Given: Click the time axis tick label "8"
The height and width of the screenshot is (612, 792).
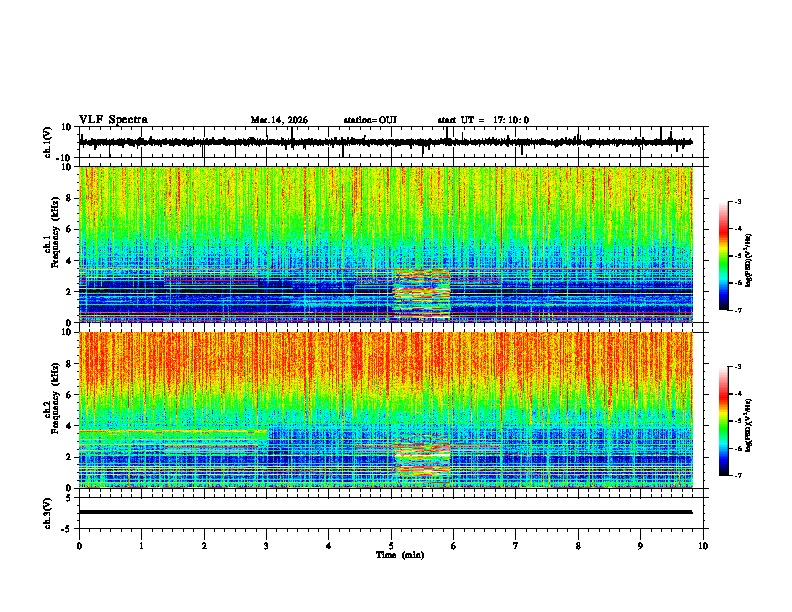Looking at the screenshot, I should 578,546.
